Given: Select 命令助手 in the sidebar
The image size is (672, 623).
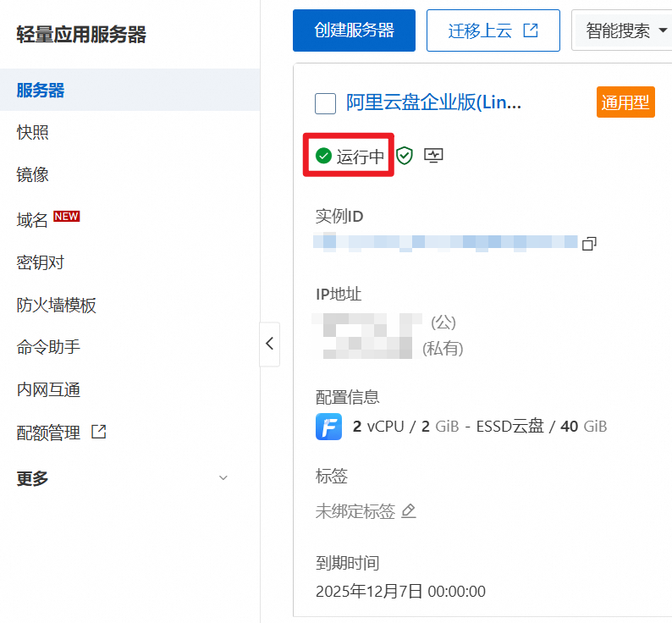Looking at the screenshot, I should 48,347.
